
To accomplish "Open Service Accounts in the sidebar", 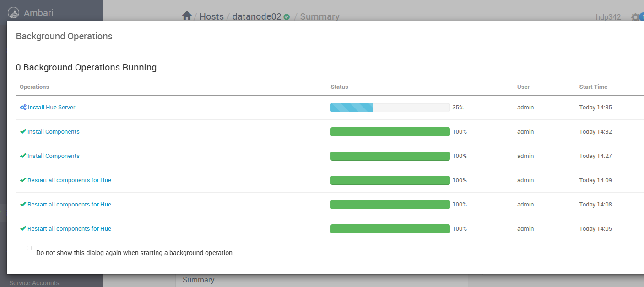I will [34, 283].
